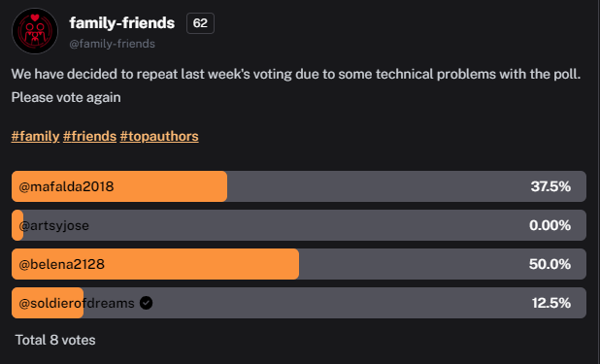Image resolution: width=600 pixels, height=364 pixels.
Task: Click the orange filled bar for mafalda2018
Action: (119, 186)
